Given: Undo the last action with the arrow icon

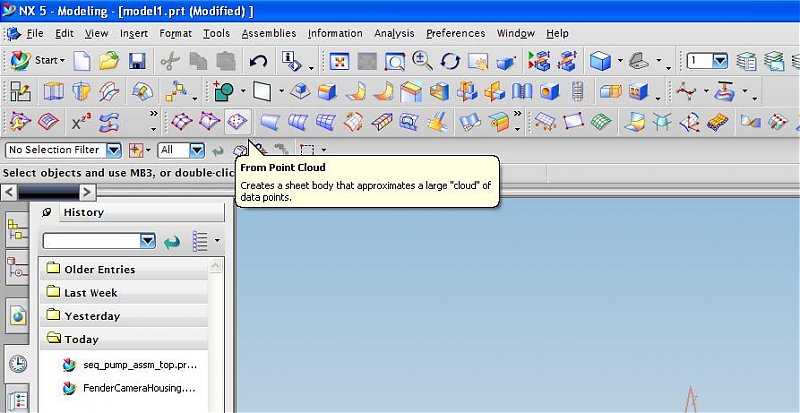Looking at the screenshot, I should coord(258,62).
